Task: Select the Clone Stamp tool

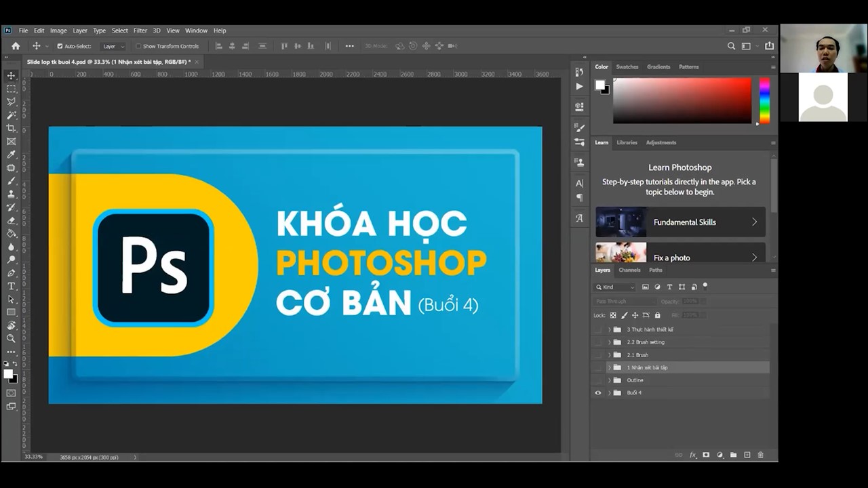Action: pyautogui.click(x=11, y=194)
